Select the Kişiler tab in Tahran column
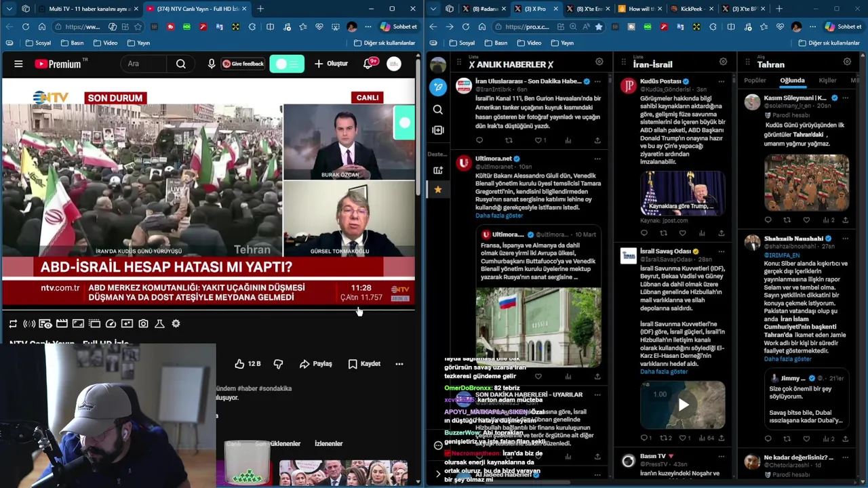The image size is (868, 488). pyautogui.click(x=827, y=80)
